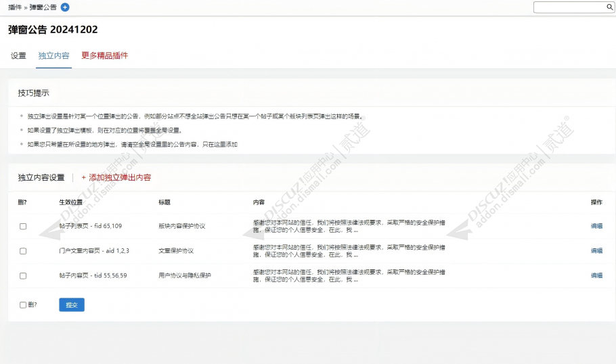Click the blue plus icon beside 弹窗公告 breadcrumb
Screen dimensions: 616x364
pyautogui.click(x=65, y=7)
